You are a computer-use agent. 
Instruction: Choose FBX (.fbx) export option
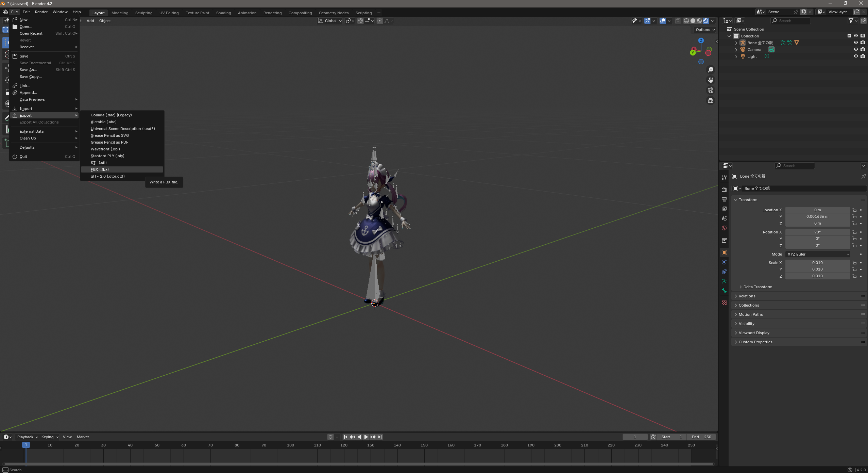click(100, 169)
